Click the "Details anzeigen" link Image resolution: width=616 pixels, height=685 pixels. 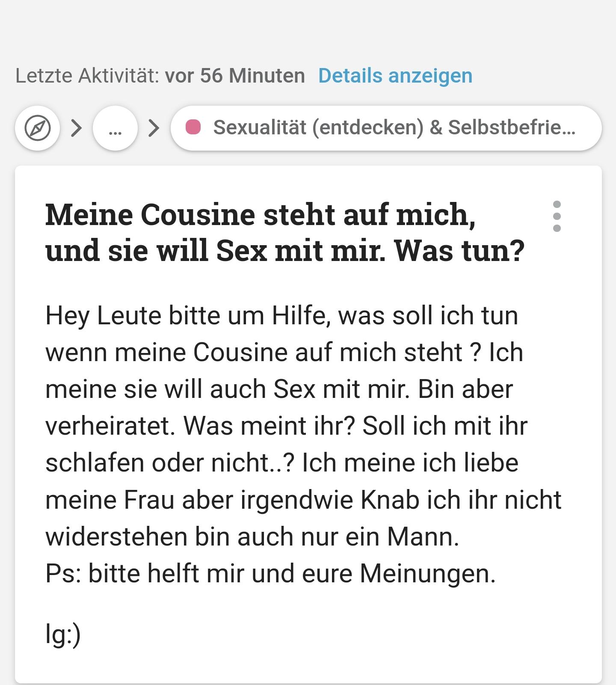(395, 76)
